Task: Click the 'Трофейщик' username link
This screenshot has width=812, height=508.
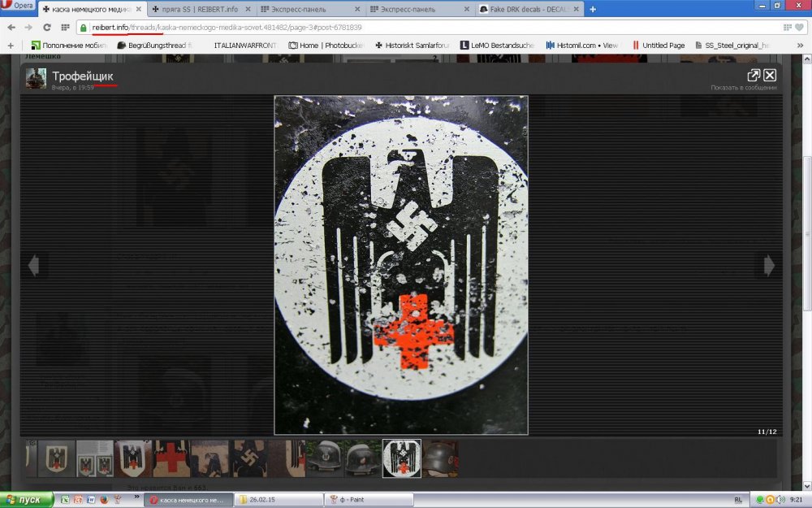Action: click(83, 76)
